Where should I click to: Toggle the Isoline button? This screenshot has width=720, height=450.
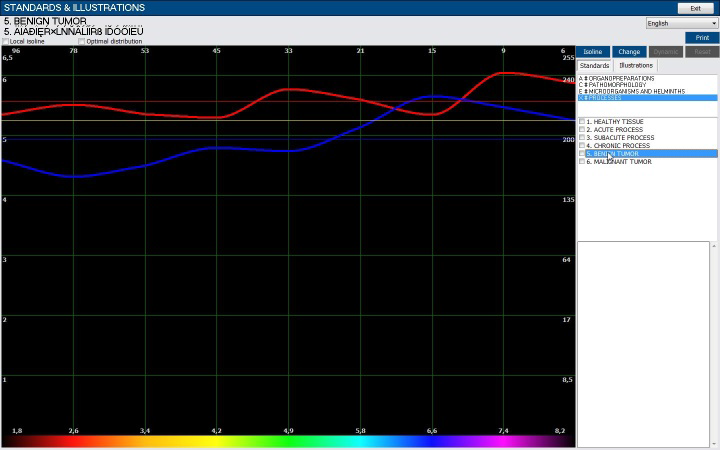coord(593,51)
